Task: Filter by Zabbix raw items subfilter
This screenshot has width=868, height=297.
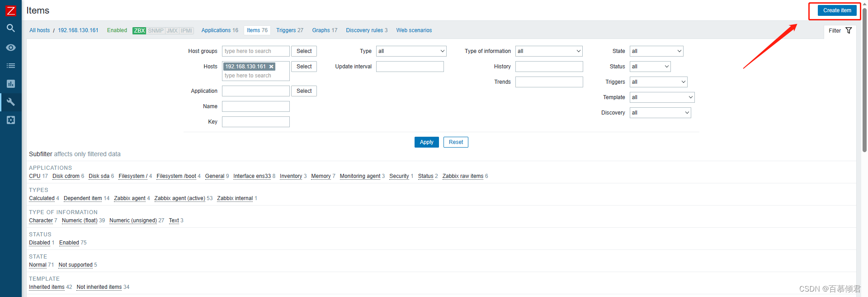Action: [x=463, y=176]
